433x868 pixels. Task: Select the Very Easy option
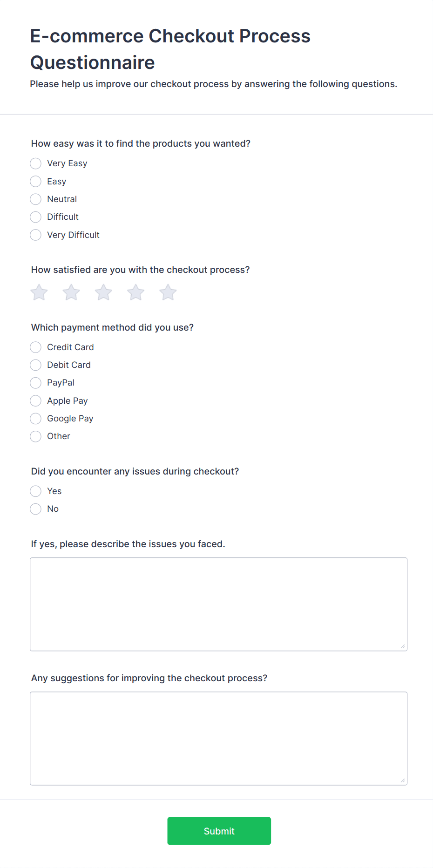pos(36,163)
